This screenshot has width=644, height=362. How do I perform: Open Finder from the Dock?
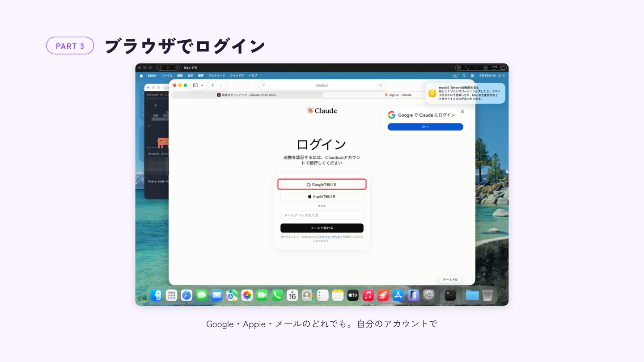pyautogui.click(x=156, y=295)
